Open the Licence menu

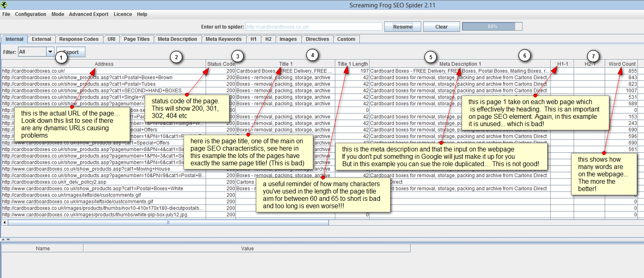coord(123,14)
